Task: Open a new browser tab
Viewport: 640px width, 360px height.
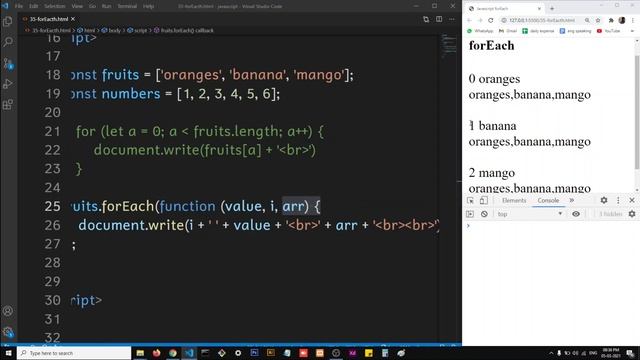Action: [552, 9]
